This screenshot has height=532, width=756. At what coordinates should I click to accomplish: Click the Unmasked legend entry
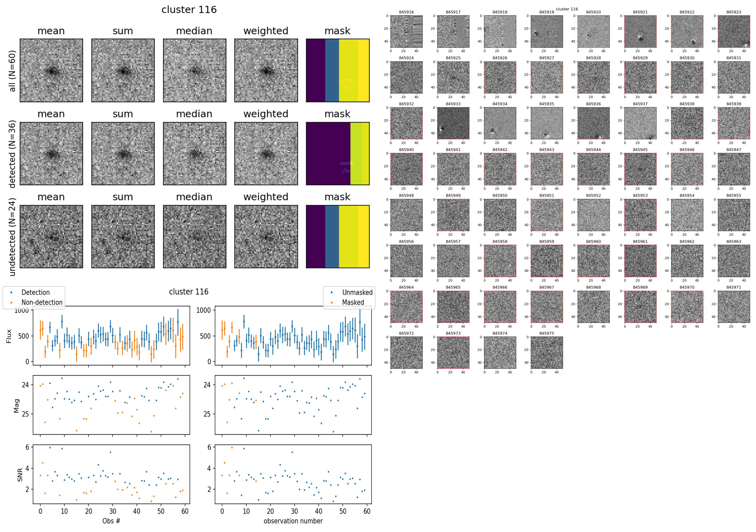357,292
